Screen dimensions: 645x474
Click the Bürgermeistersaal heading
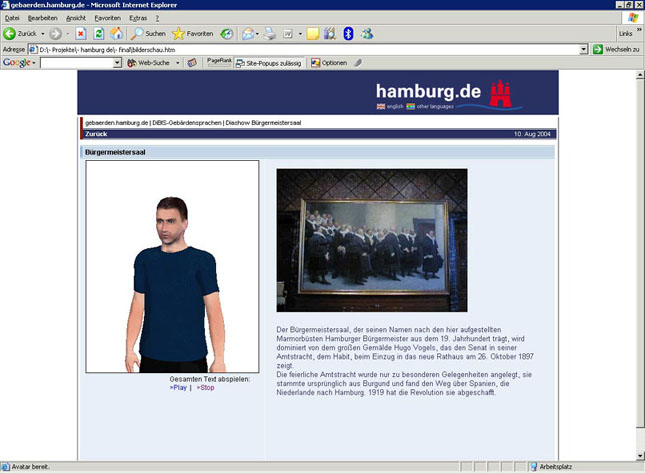[115, 152]
